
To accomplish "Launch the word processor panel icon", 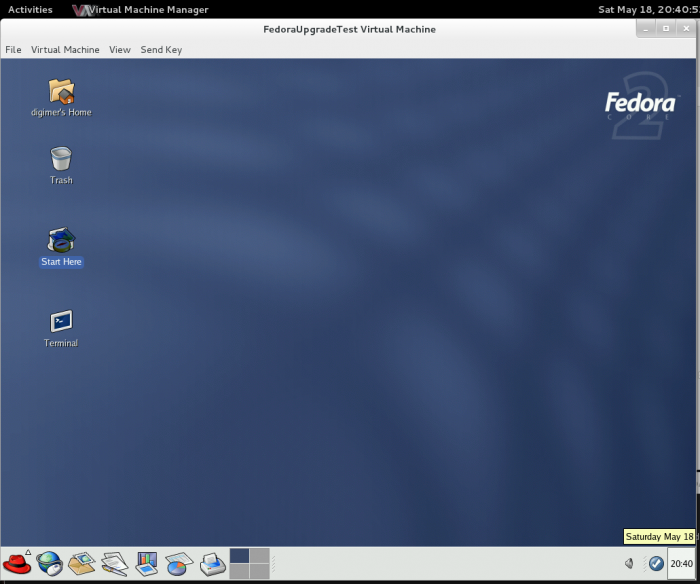I will pyautogui.click(x=114, y=563).
